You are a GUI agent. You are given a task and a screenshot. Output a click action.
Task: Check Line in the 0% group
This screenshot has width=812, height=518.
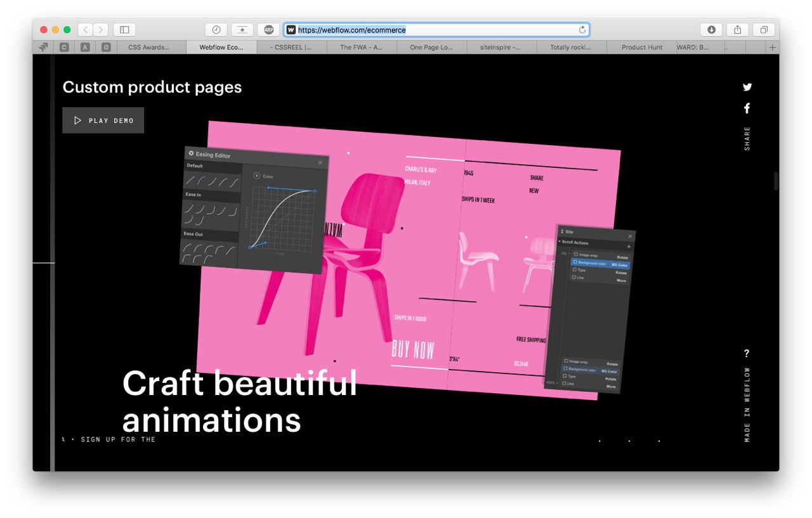(x=574, y=277)
